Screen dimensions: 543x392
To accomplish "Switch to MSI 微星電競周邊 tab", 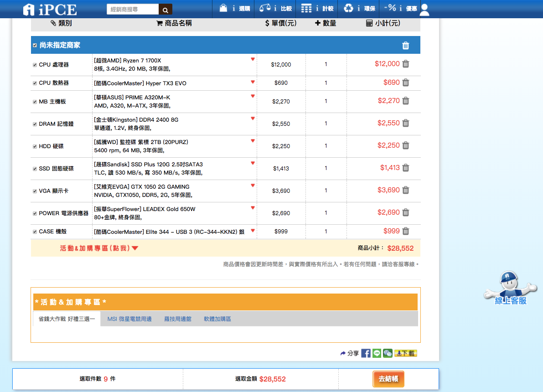I will click(x=129, y=319).
